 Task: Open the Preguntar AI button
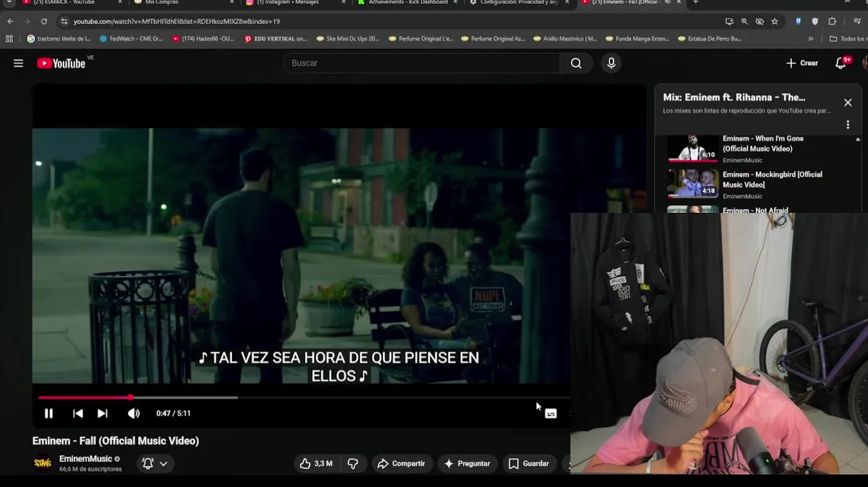click(467, 463)
